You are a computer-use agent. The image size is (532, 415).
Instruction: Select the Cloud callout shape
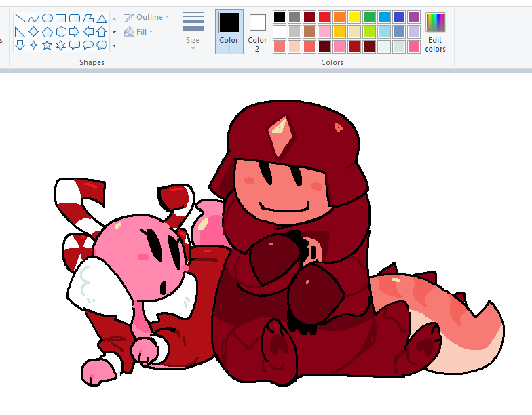(x=102, y=45)
